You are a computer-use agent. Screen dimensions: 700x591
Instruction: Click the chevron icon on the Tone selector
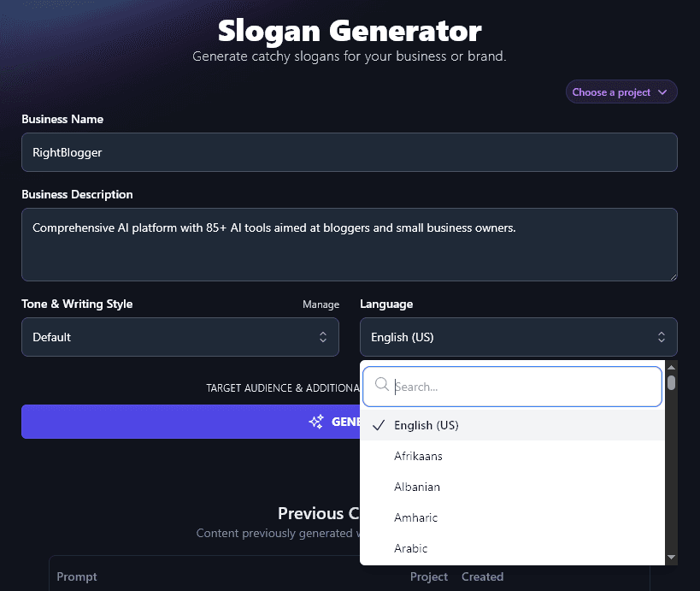[324, 337]
